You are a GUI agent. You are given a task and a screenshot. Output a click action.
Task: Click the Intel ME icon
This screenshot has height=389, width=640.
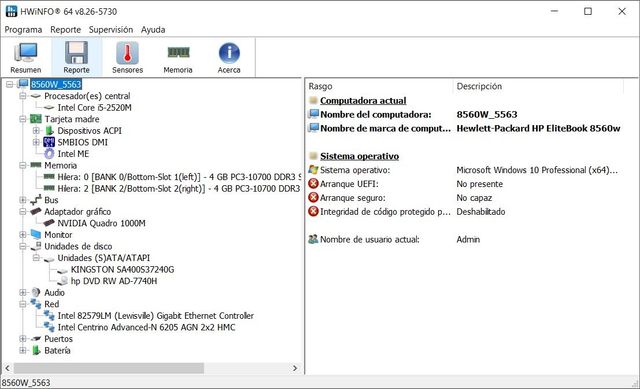point(49,153)
